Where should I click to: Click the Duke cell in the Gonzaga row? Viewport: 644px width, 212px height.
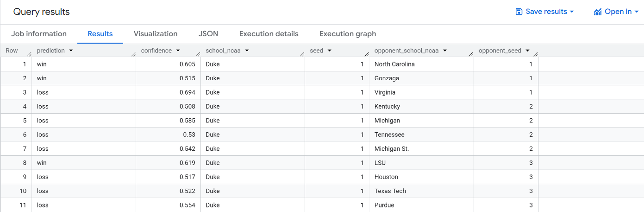tap(213, 78)
